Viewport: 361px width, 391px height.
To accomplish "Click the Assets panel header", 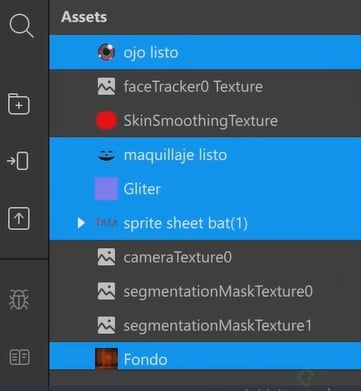I will 84,17.
